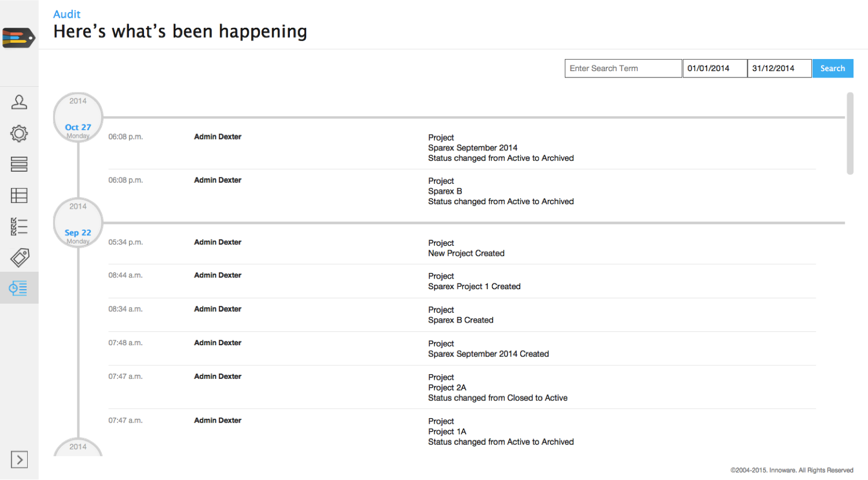
Task: Select the price tag sidebar icon
Action: pyautogui.click(x=19, y=257)
